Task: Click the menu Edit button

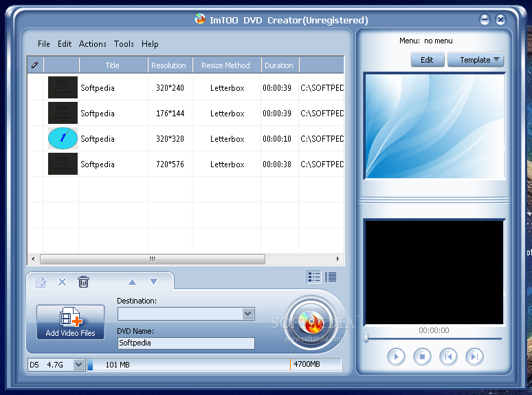Action: click(x=427, y=60)
